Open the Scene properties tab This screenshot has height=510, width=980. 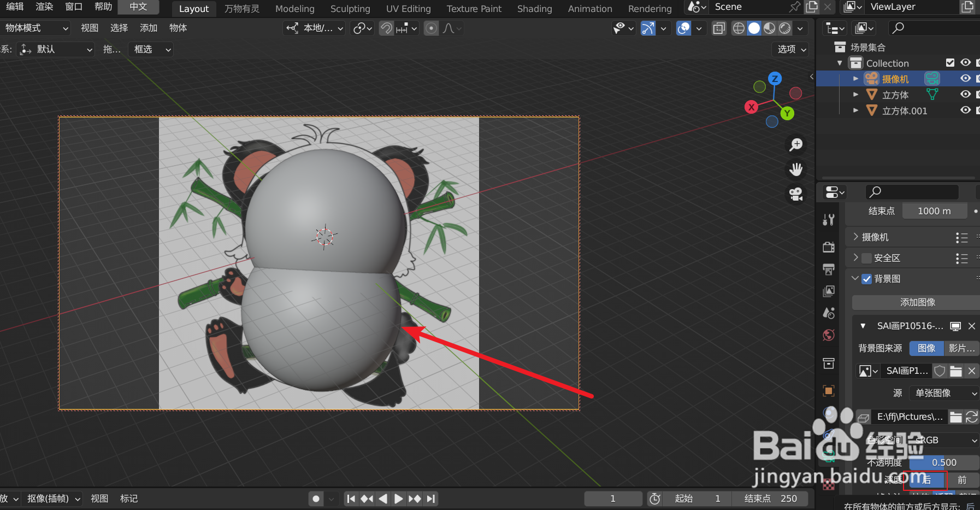(829, 313)
